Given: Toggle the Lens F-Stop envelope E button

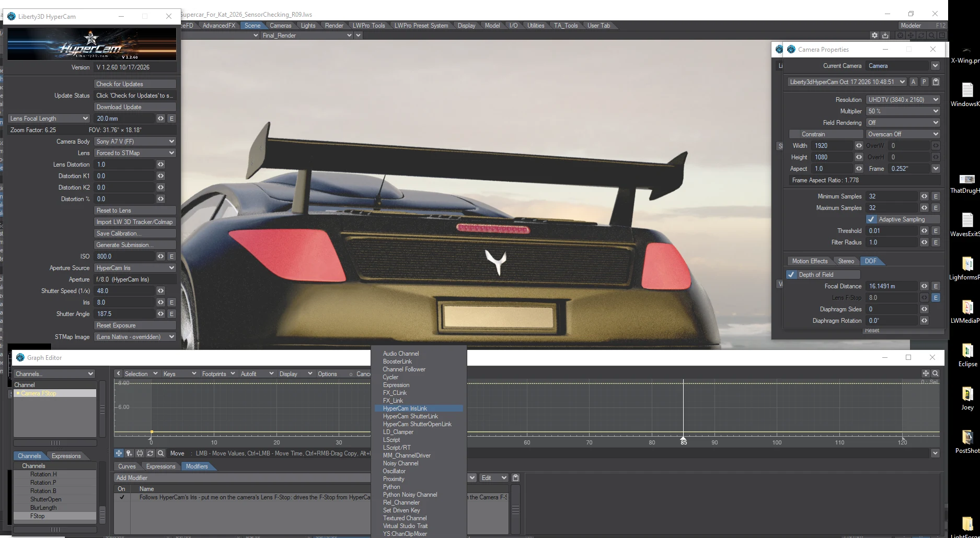Looking at the screenshot, I should tap(936, 298).
